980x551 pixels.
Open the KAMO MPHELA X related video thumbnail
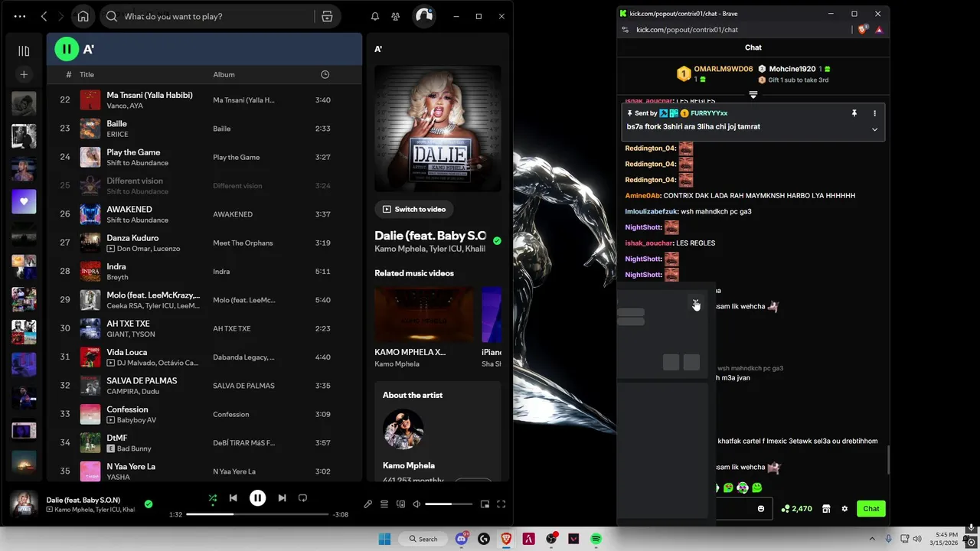click(423, 315)
